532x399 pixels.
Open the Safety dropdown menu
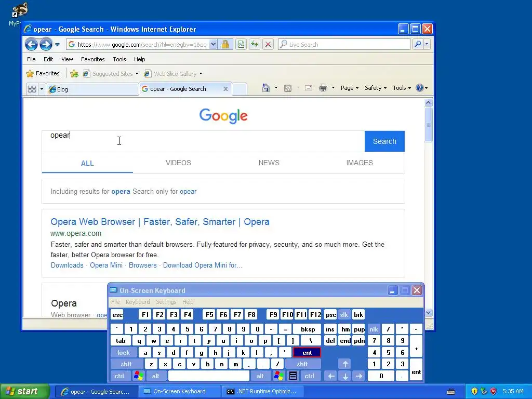tap(376, 88)
